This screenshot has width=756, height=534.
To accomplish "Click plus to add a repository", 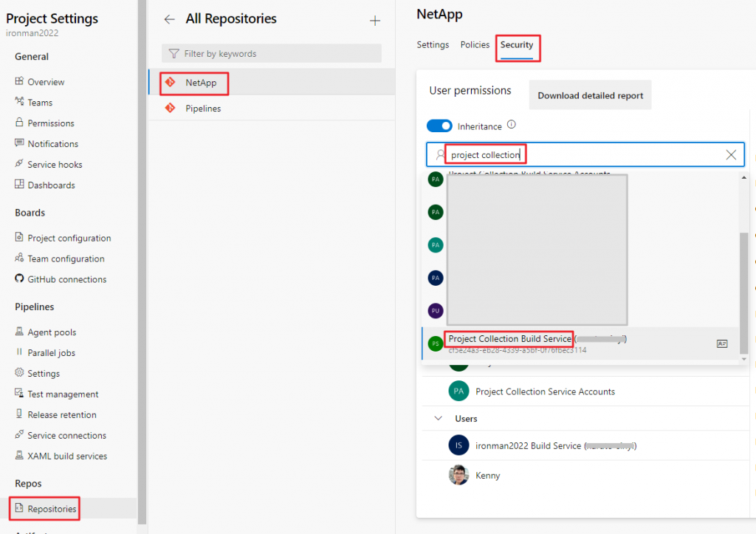I will (x=374, y=21).
